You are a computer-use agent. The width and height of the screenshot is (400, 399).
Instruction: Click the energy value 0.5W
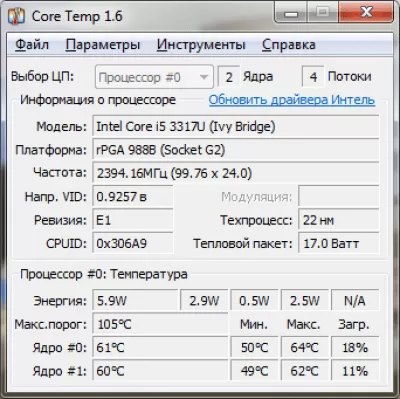click(254, 301)
